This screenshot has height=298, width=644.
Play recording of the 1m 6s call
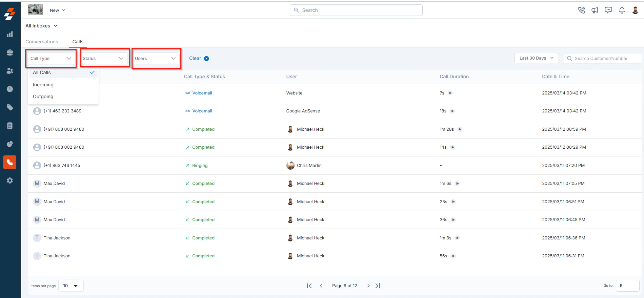(457, 184)
